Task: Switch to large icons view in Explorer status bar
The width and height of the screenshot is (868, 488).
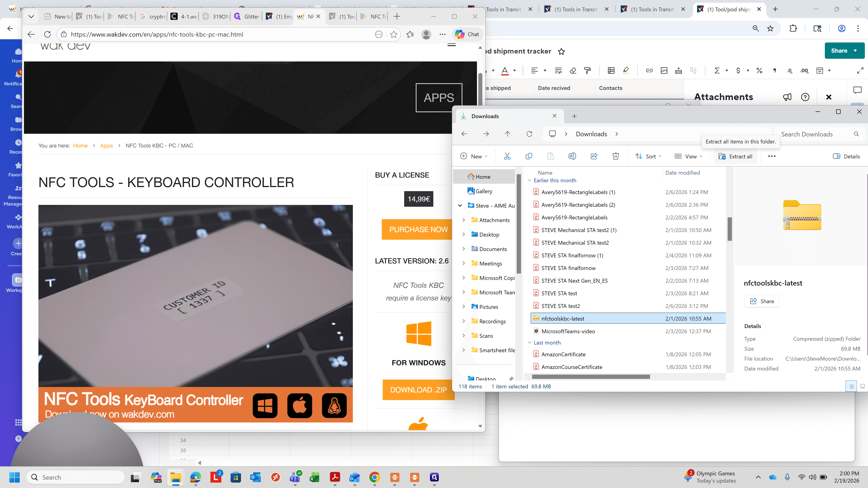Action: [x=862, y=386]
